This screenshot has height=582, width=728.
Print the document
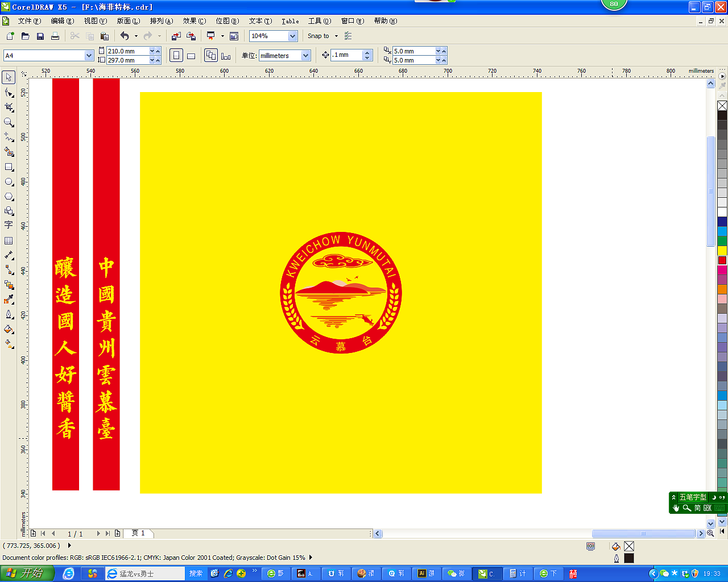coord(55,36)
